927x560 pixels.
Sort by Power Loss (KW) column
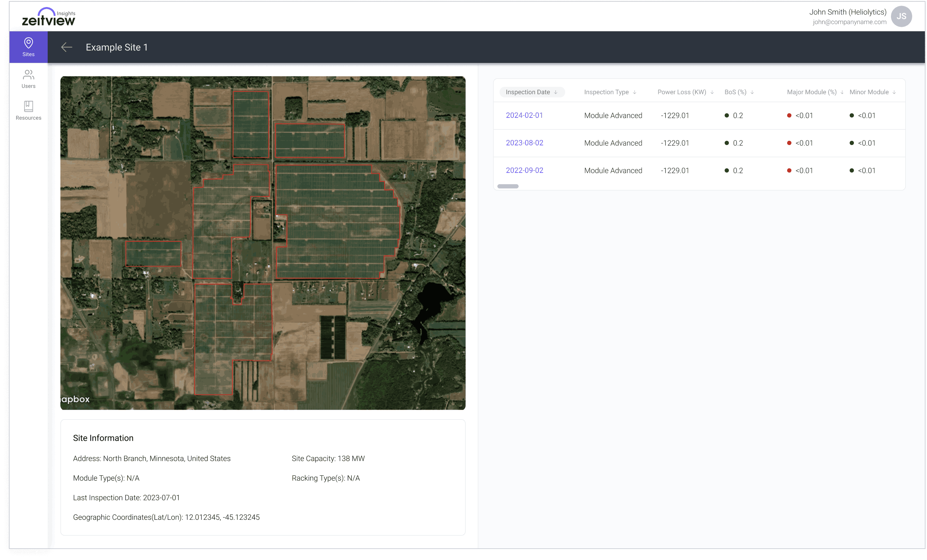tap(685, 92)
